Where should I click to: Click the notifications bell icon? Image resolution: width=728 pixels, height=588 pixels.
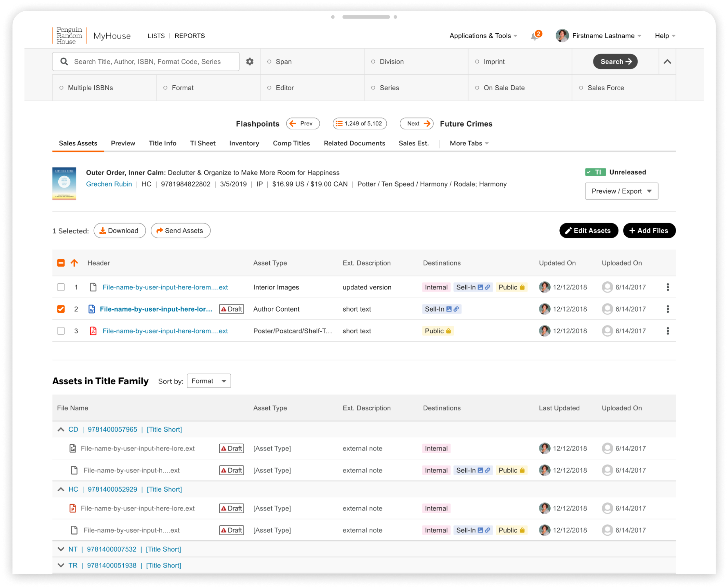coord(534,36)
